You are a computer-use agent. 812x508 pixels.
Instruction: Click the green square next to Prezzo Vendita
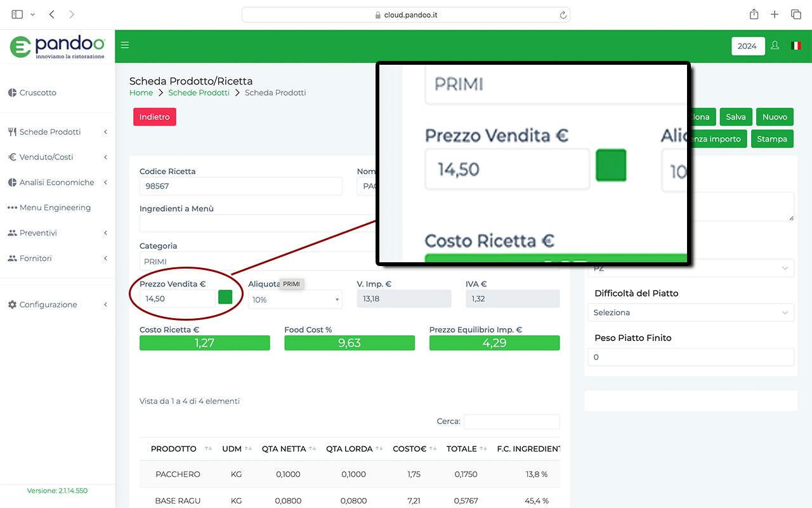pyautogui.click(x=225, y=297)
